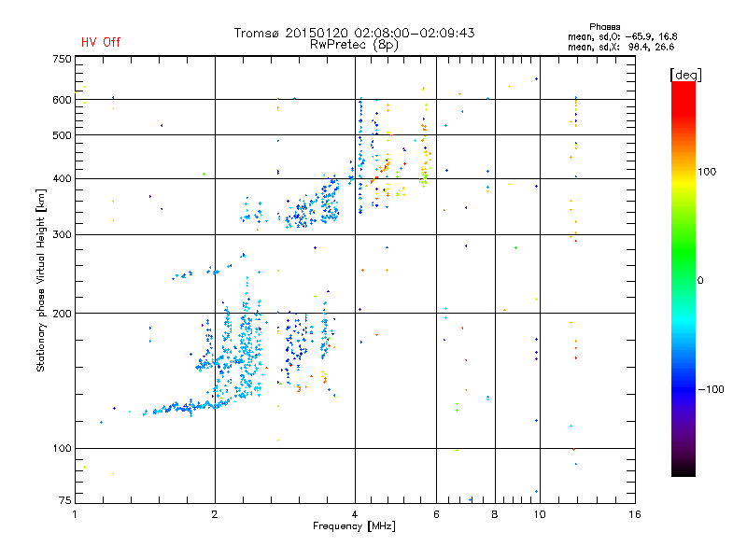Click the 'mean, sd,O: -65.9, 16.8' line
Image resolution: width=747 pixels, height=560 pixels.
pyautogui.click(x=622, y=36)
